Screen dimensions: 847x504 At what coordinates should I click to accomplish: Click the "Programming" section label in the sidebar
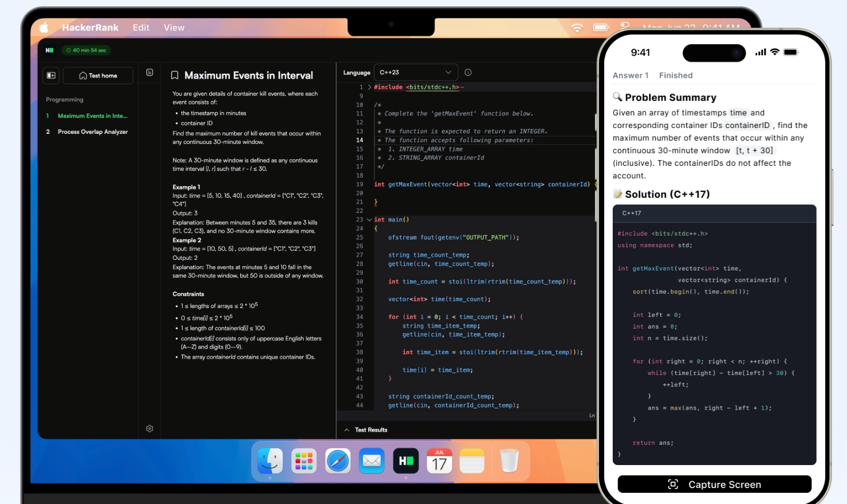65,100
